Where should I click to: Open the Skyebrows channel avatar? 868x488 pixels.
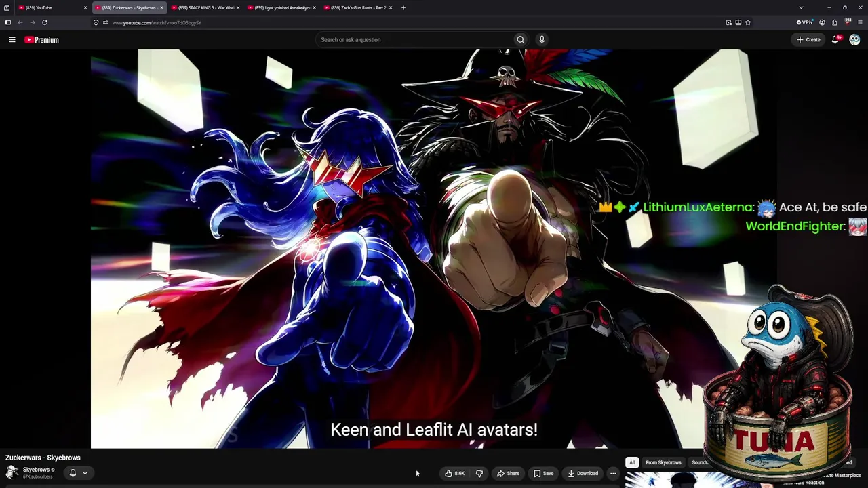(12, 472)
